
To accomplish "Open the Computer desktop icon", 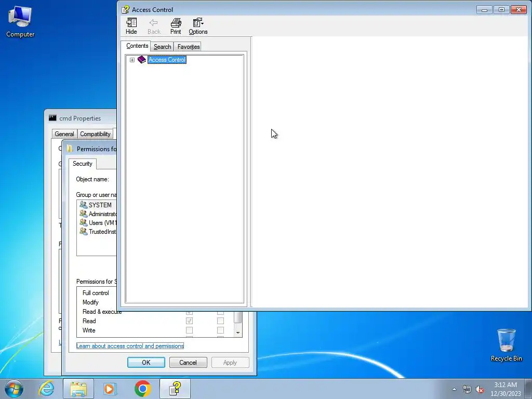I will tap(20, 21).
